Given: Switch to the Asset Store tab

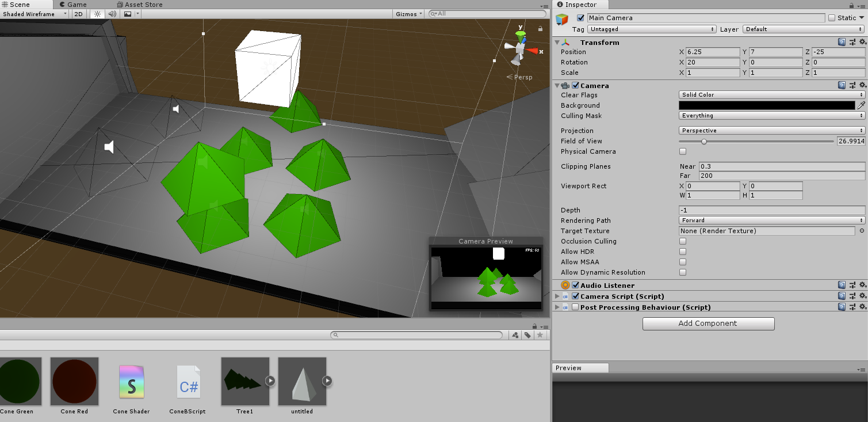Looking at the screenshot, I should [x=139, y=5].
